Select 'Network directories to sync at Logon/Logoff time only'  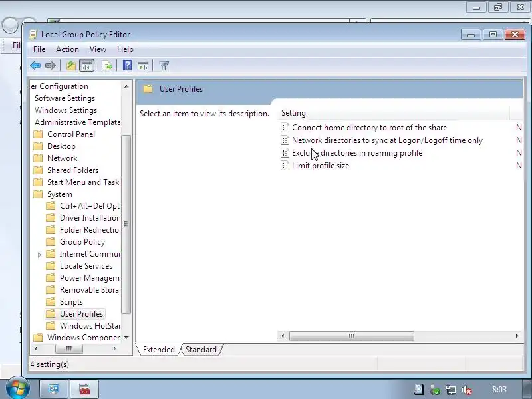[388, 140]
